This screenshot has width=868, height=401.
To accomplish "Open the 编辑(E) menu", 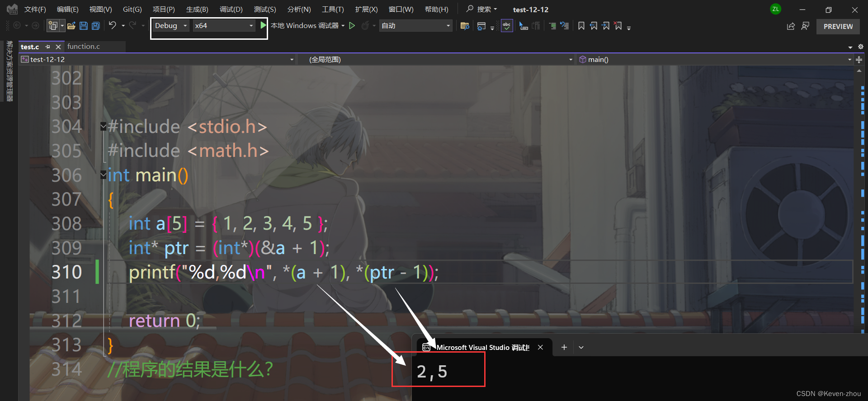I will click(x=67, y=9).
